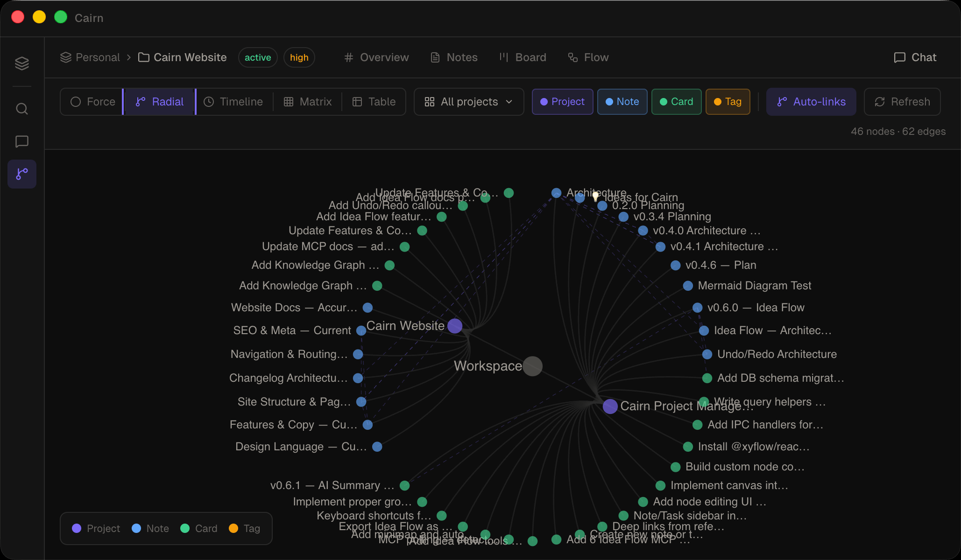Click the Cairn Project Manager project node
The image size is (961, 560).
610,406
